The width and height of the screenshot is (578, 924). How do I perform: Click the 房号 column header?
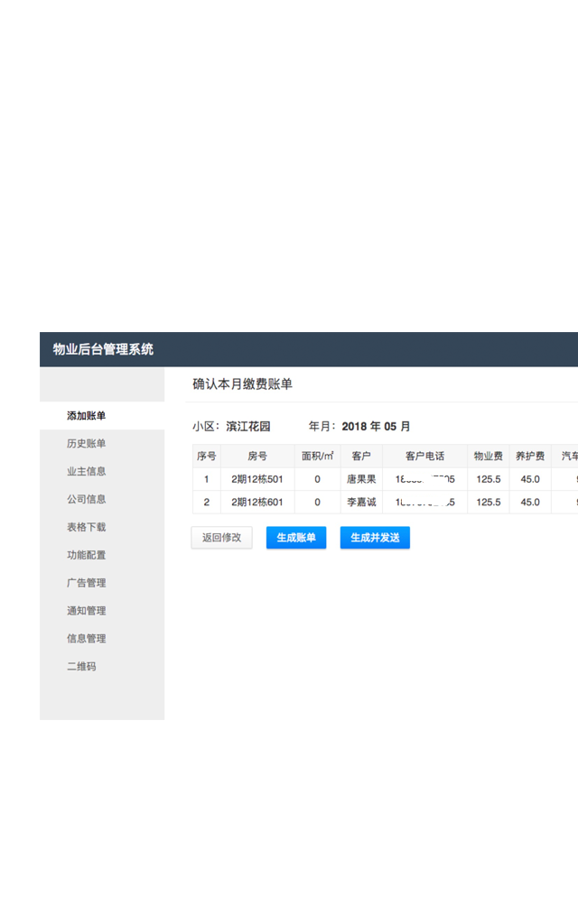[x=257, y=457]
